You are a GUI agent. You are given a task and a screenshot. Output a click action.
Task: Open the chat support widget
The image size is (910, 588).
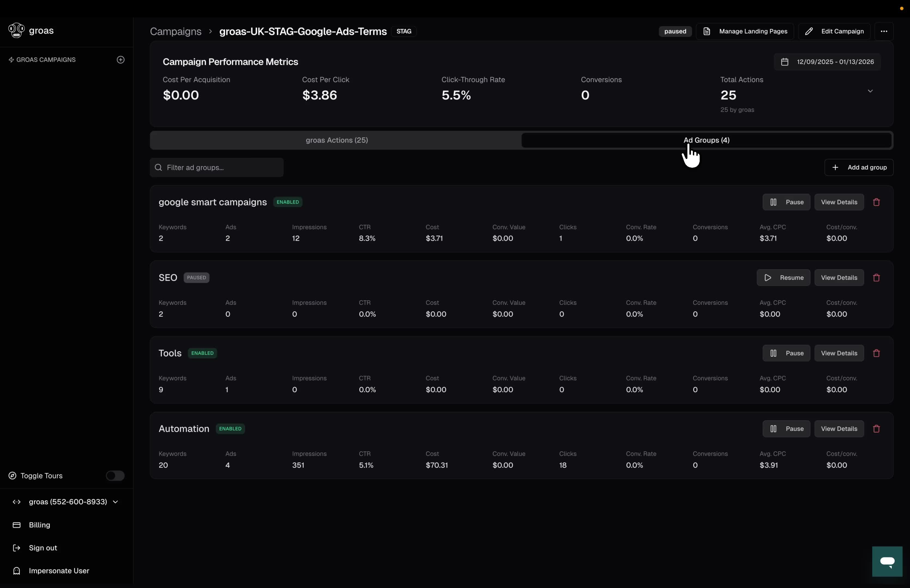887,561
